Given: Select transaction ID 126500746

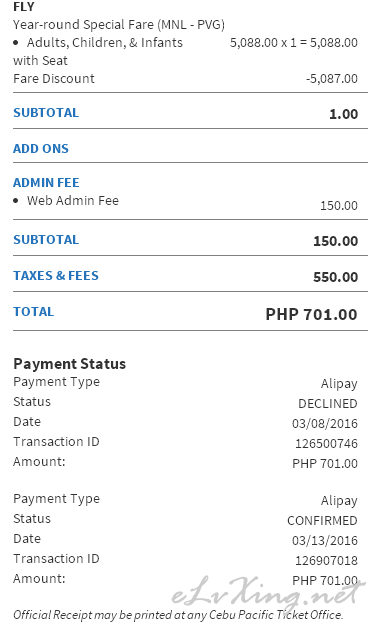Looking at the screenshot, I should pos(326,443).
